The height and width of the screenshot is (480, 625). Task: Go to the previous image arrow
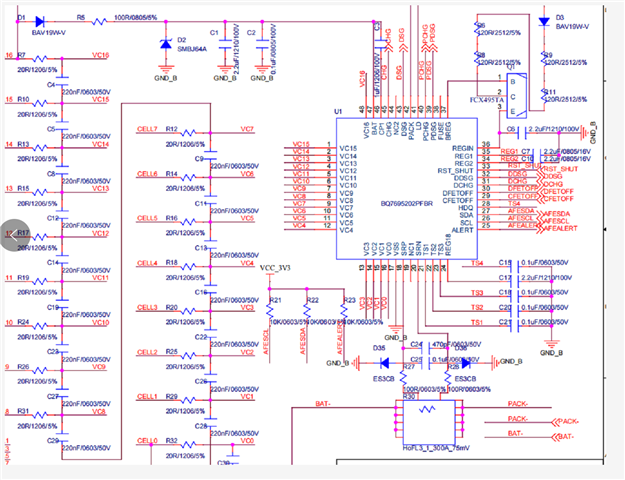tap(14, 235)
